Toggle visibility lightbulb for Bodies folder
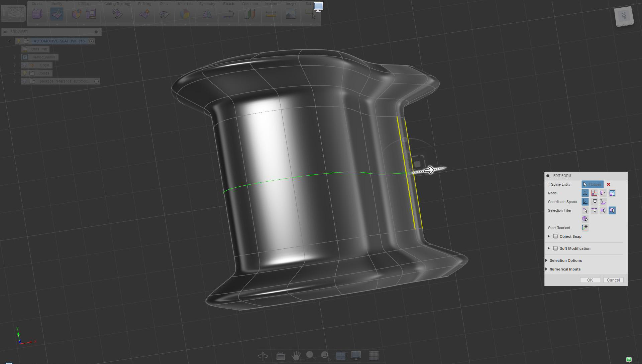This screenshot has height=364, width=642. 25,73
